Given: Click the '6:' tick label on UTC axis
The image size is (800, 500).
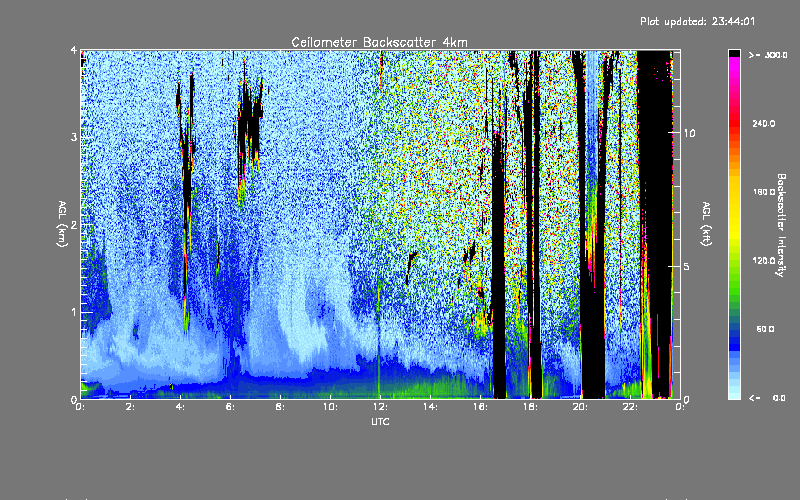Looking at the screenshot, I should point(230,407).
